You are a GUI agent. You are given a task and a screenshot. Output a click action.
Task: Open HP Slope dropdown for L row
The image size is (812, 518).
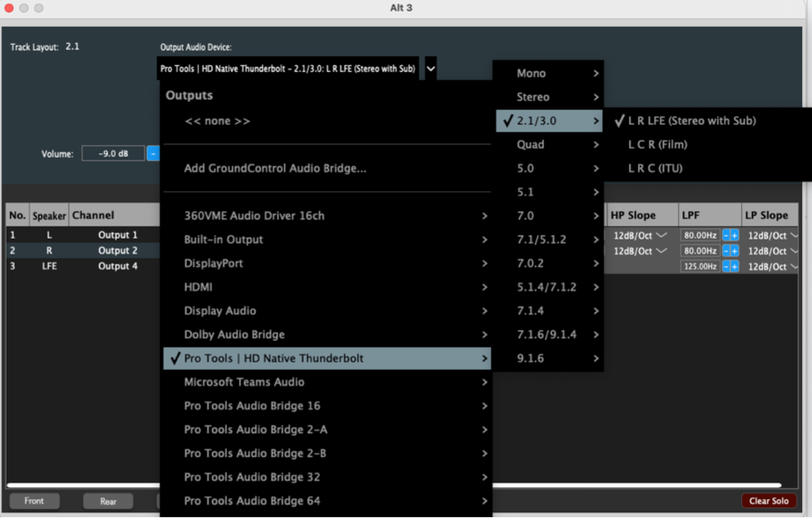point(640,235)
